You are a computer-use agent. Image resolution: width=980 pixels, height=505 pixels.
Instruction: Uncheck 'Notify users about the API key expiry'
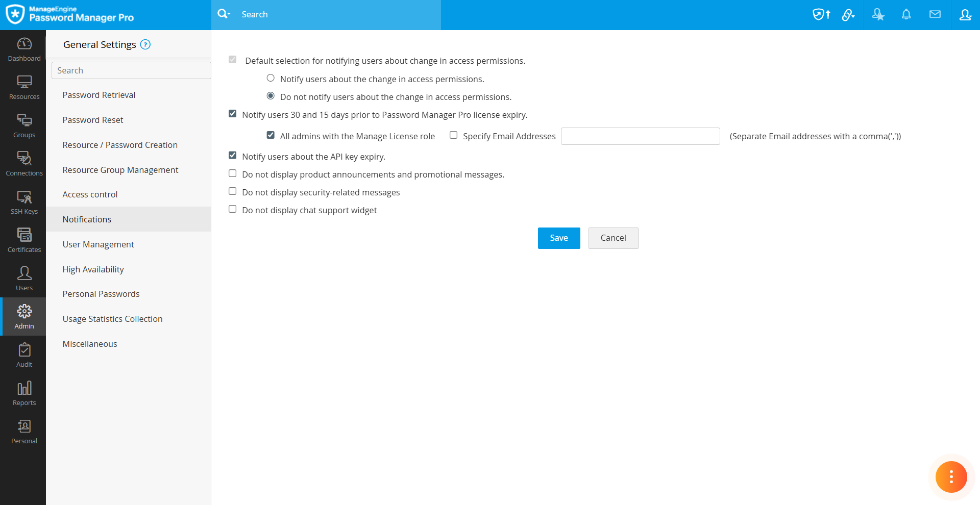pyautogui.click(x=233, y=156)
